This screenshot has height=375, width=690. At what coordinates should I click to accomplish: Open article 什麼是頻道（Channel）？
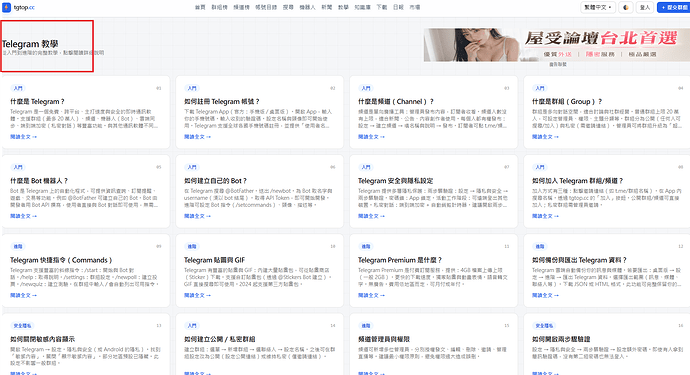point(396,102)
